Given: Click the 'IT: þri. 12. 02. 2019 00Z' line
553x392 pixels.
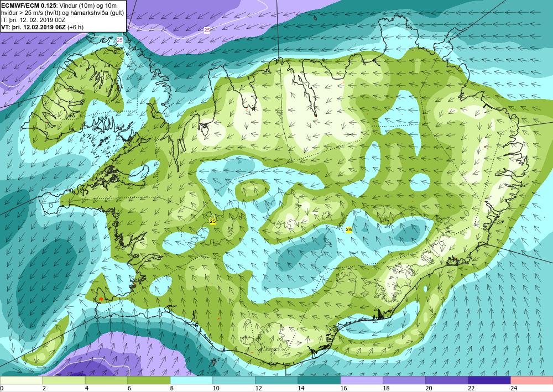Looking at the screenshot, I should [34, 20].
